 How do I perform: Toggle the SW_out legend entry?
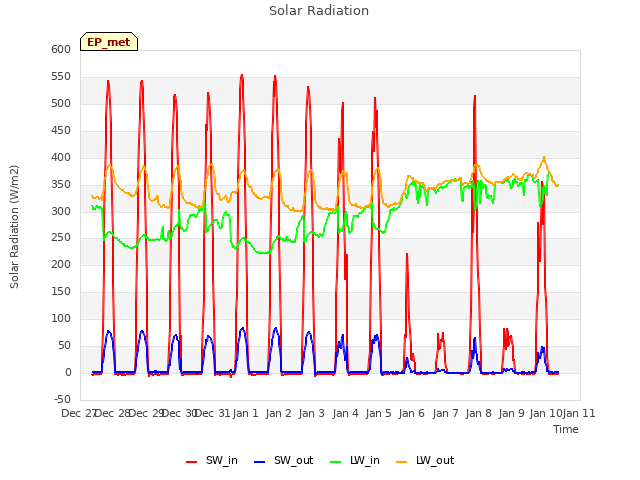[x=283, y=460]
